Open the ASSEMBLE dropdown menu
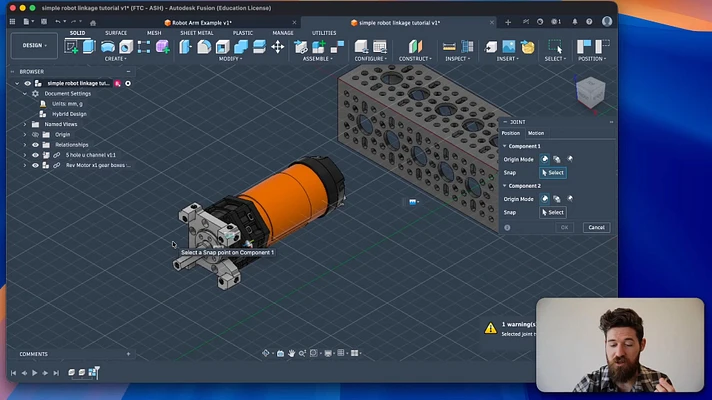712x400 pixels. 317,59
